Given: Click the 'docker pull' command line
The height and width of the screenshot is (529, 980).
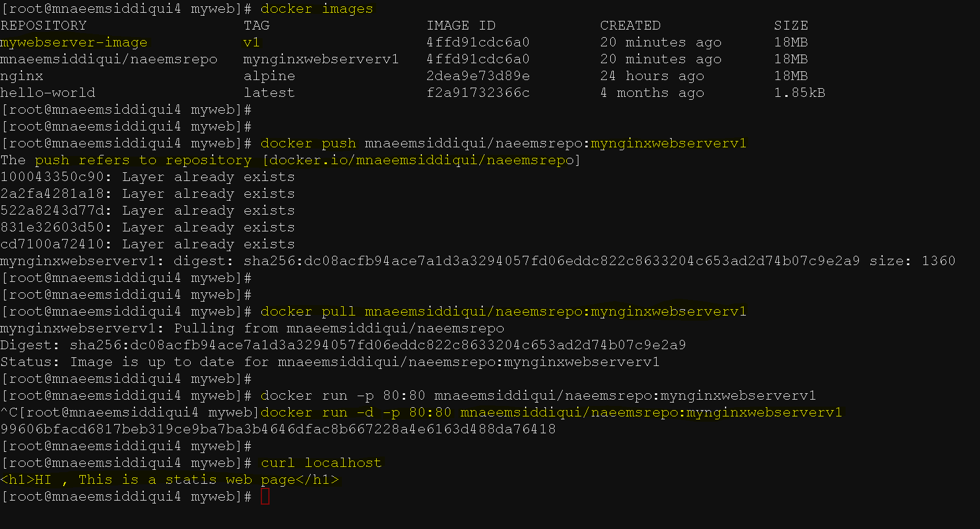Looking at the screenshot, I should point(503,311).
